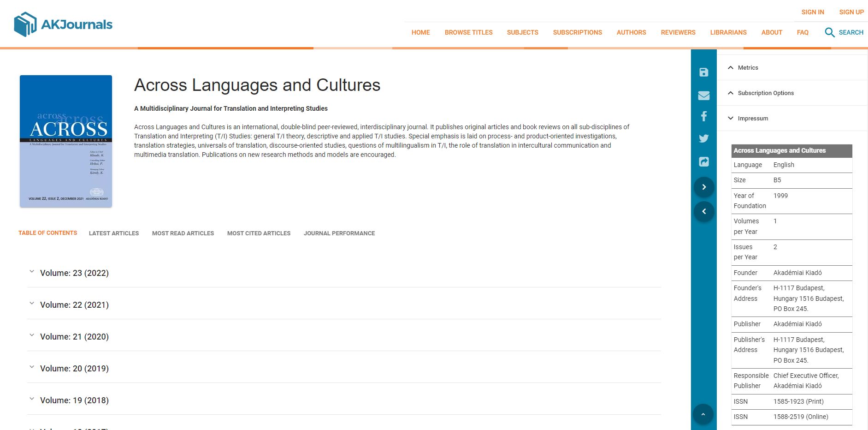The image size is (868, 430).
Task: Switch to the Most Read Articles tab
Action: click(183, 233)
